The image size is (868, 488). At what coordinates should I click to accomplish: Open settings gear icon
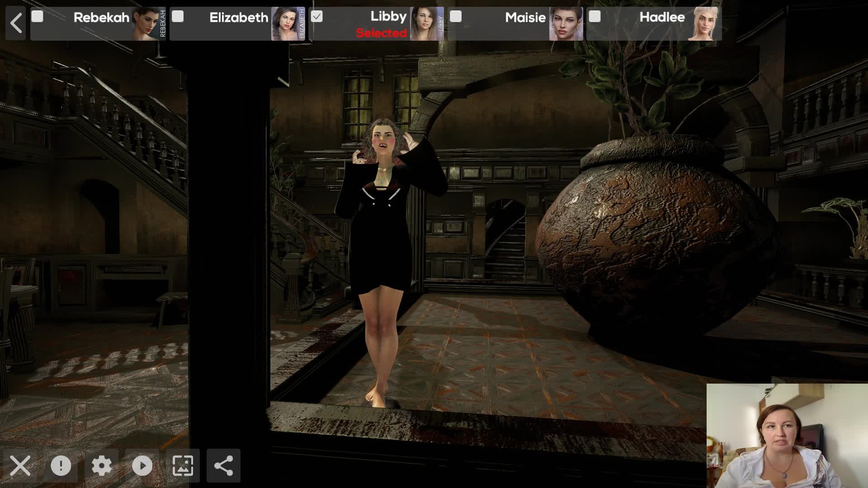click(102, 465)
